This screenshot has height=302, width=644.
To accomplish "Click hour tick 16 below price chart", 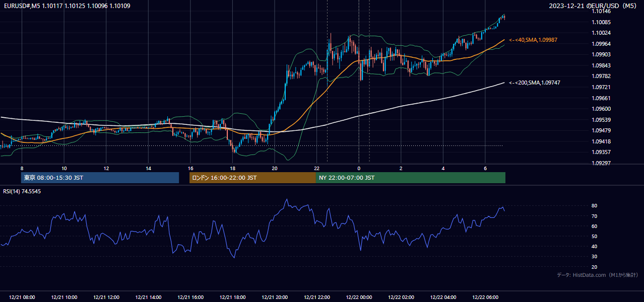I will (x=190, y=168).
